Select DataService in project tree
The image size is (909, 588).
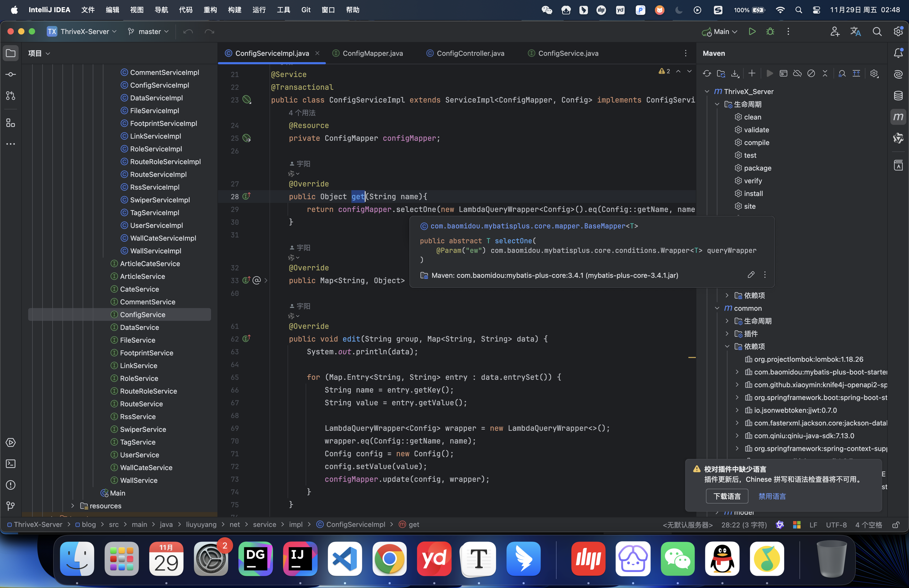click(x=139, y=327)
